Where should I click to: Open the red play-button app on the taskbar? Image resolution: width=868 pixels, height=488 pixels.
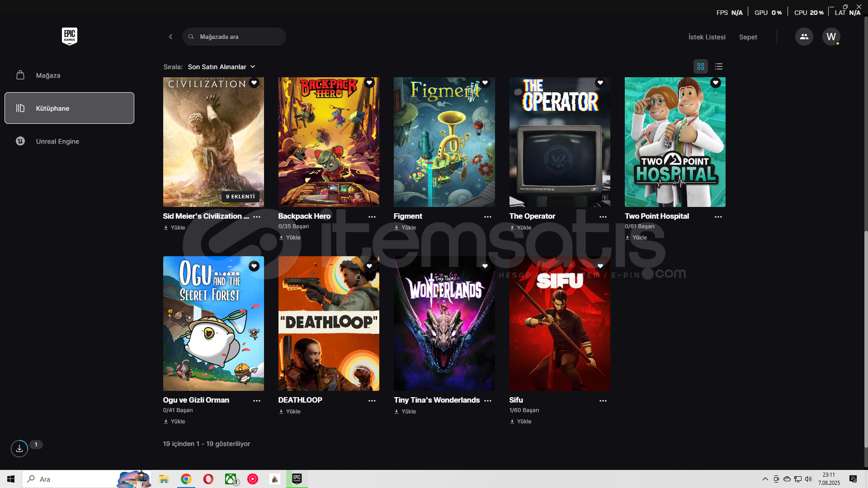point(253,479)
